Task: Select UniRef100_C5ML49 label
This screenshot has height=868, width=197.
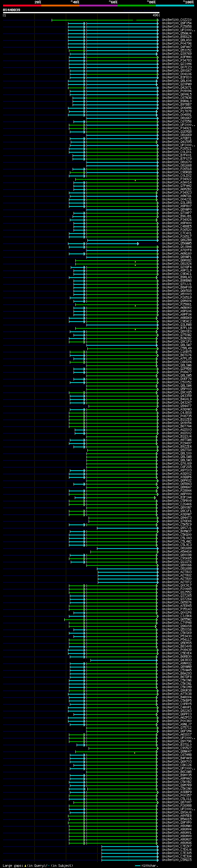Action: pyautogui.click(x=177, y=349)
